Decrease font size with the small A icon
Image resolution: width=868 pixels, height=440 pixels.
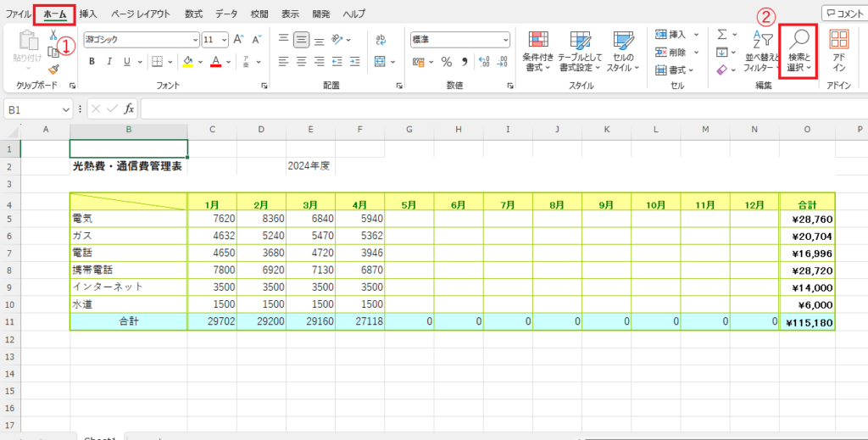click(256, 39)
